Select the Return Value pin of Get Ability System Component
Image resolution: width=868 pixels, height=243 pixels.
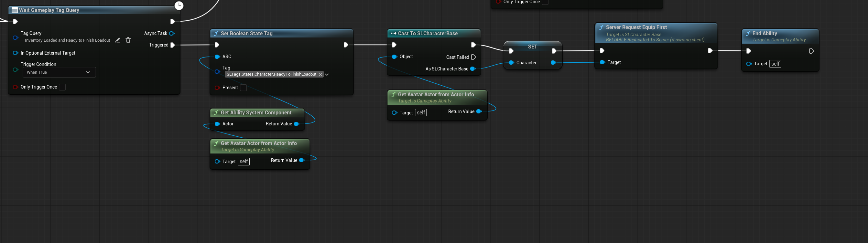point(297,124)
